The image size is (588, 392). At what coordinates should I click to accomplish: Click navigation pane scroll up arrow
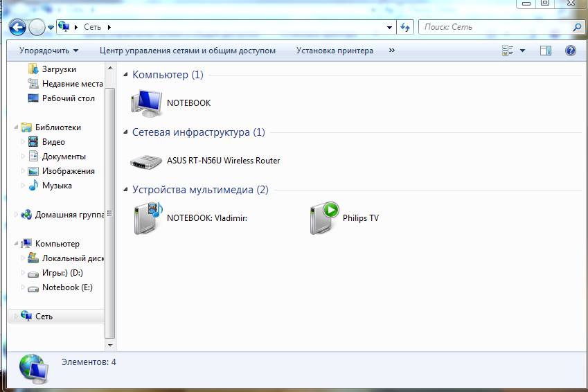point(110,69)
